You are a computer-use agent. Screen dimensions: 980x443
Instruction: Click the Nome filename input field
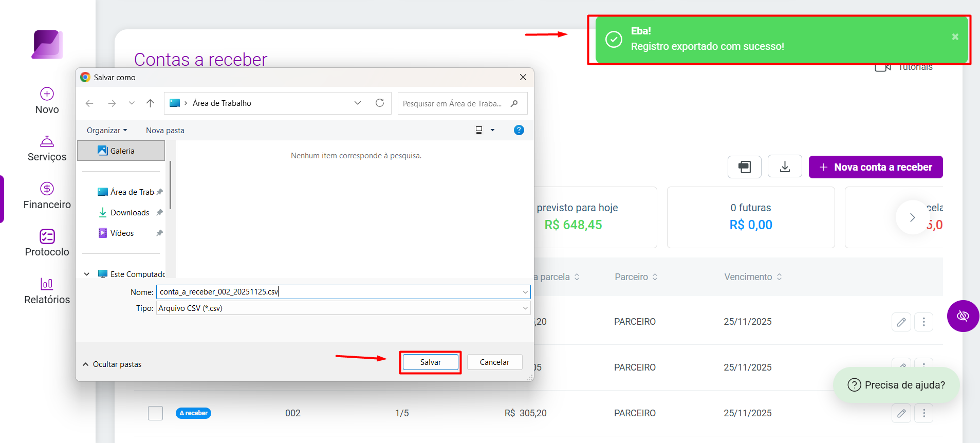pyautogui.click(x=343, y=292)
